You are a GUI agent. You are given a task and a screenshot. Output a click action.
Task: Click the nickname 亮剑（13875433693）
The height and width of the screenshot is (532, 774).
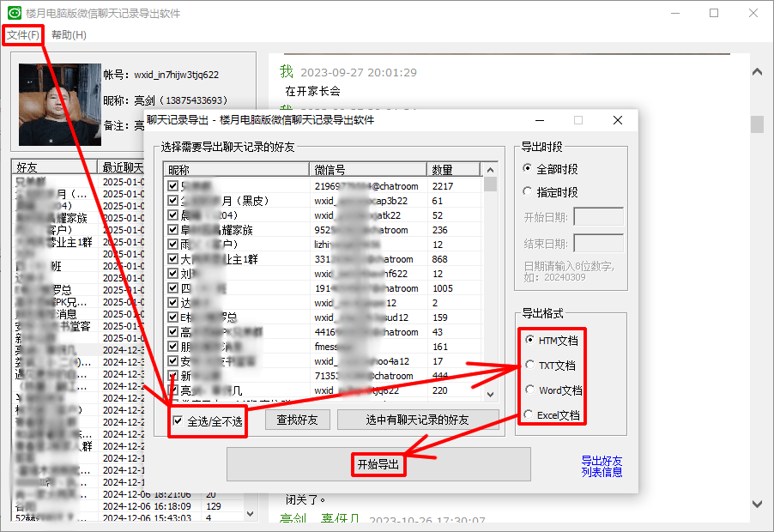tap(181, 100)
